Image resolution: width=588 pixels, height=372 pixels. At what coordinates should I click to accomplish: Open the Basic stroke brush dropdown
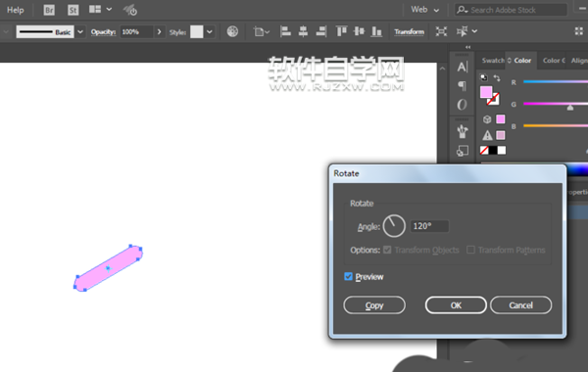point(80,32)
